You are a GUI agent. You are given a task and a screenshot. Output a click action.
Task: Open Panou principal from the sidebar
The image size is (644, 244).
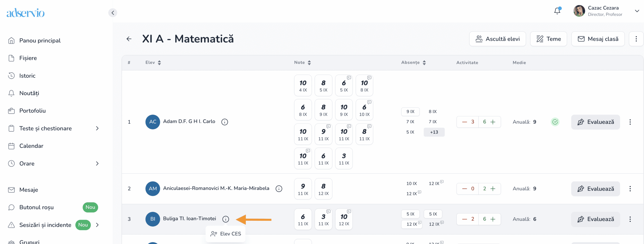pos(40,41)
